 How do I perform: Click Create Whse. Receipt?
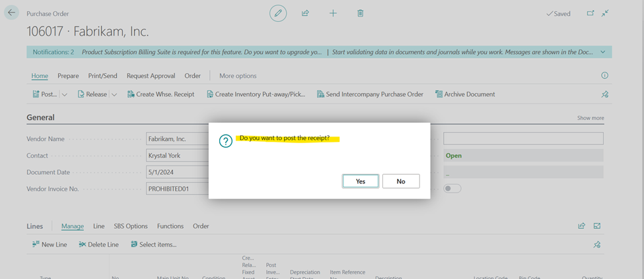click(161, 94)
